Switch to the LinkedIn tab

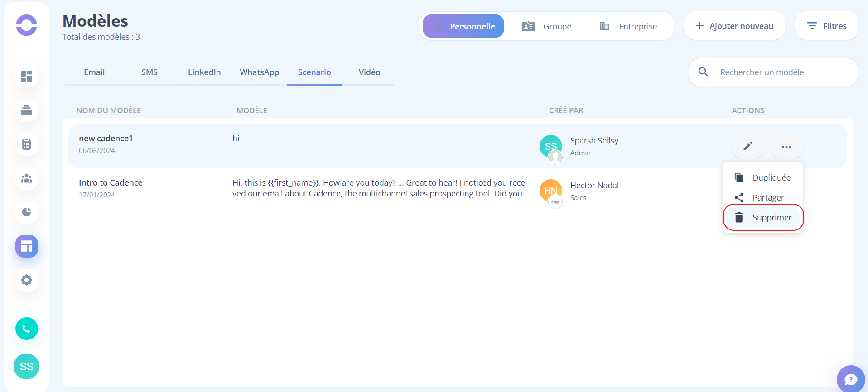(204, 72)
